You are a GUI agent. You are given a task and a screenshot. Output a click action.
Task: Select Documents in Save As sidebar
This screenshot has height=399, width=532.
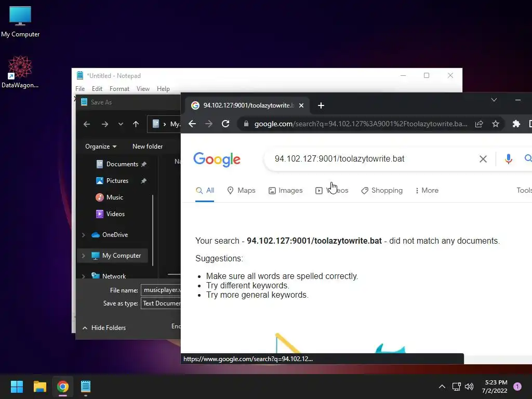(x=117, y=164)
